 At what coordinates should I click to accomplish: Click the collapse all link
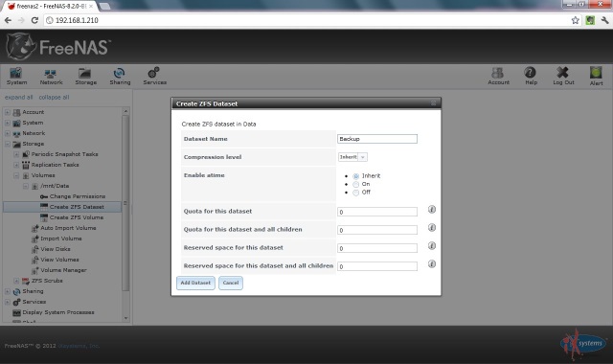54,97
